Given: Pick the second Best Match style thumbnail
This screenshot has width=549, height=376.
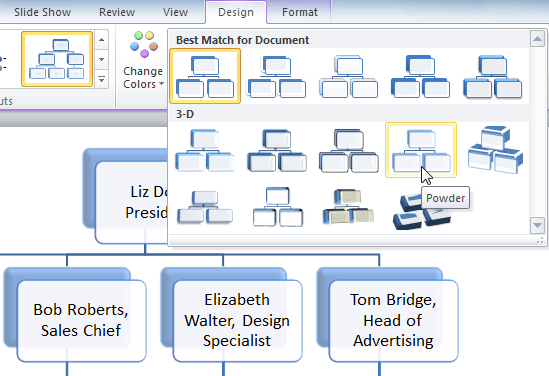Looking at the screenshot, I should [x=277, y=76].
